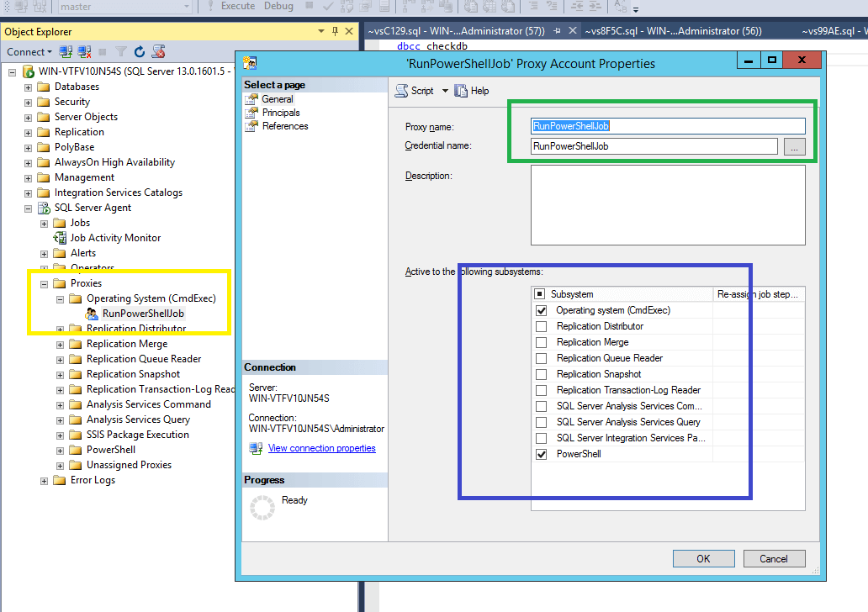Viewport: 868px width, 612px height.
Task: Check Replication Merge subsystem
Action: pyautogui.click(x=542, y=342)
